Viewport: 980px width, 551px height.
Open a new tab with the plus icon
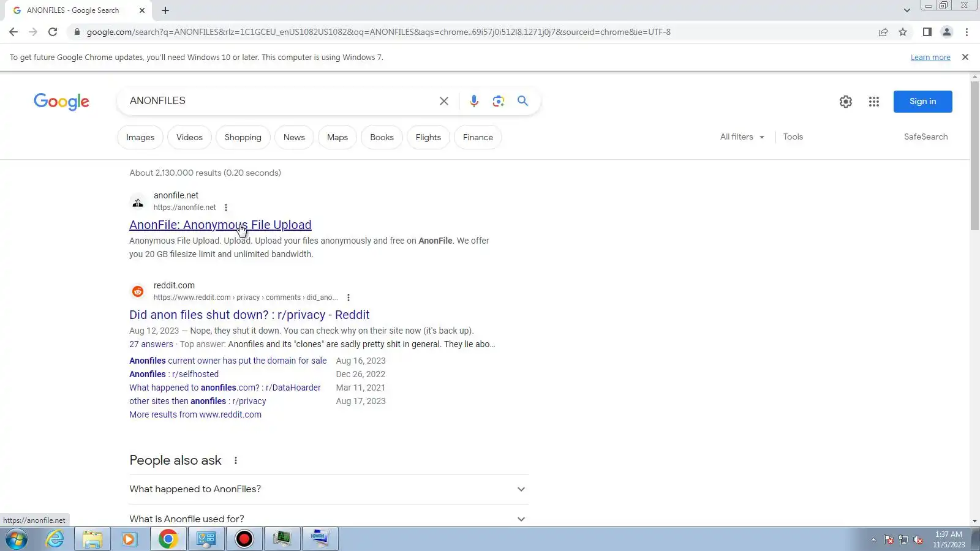click(x=165, y=10)
